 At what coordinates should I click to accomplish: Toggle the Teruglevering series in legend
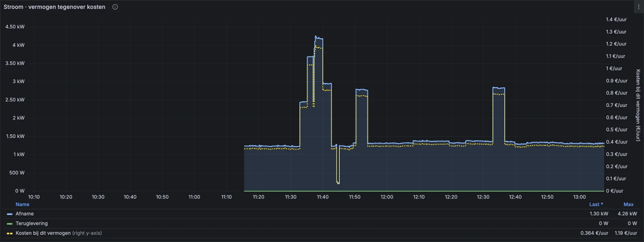coord(31,223)
